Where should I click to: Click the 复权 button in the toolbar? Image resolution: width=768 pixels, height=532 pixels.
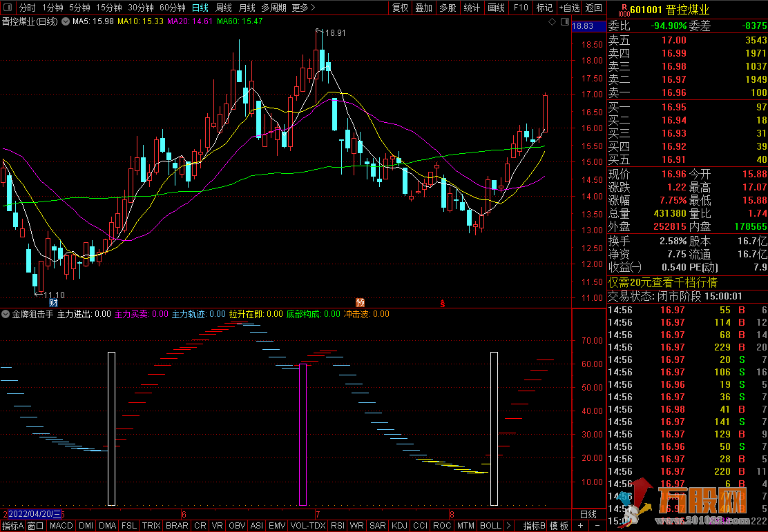[400, 8]
